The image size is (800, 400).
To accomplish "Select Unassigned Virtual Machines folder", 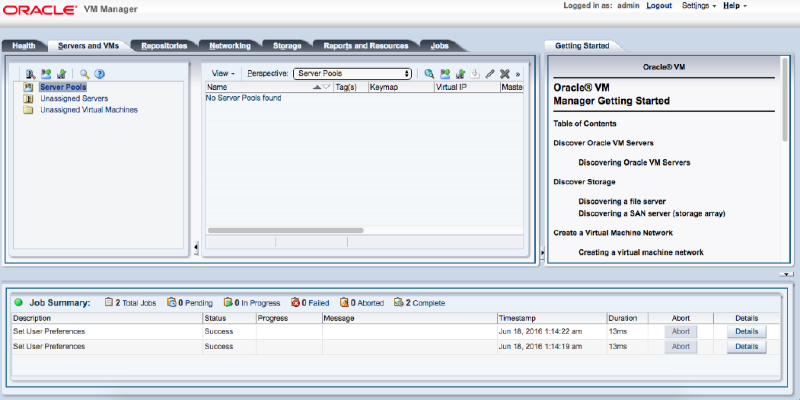I will click(x=88, y=110).
